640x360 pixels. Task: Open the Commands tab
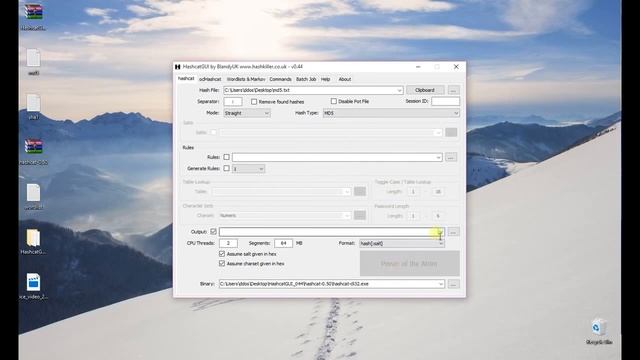tap(280, 79)
